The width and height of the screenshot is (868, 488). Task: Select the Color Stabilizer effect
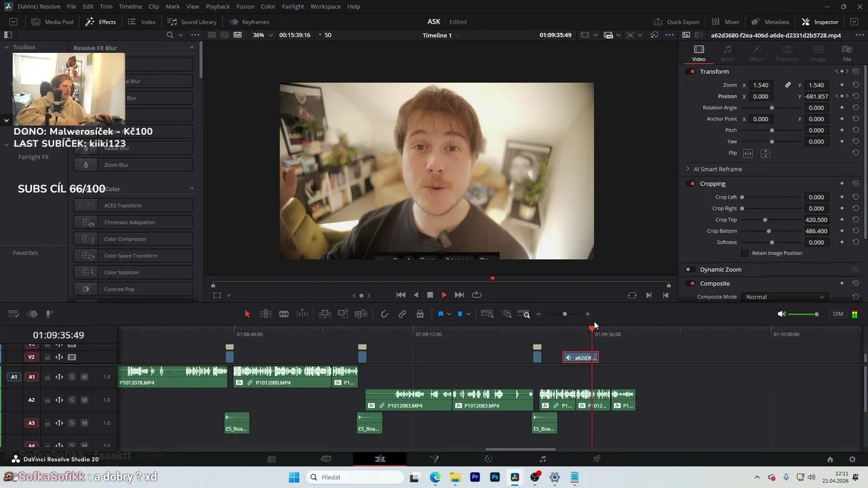pos(134,272)
